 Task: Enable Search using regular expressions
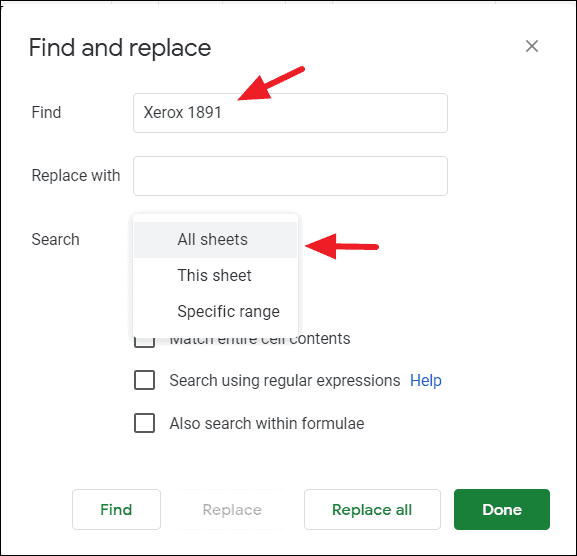click(x=144, y=380)
